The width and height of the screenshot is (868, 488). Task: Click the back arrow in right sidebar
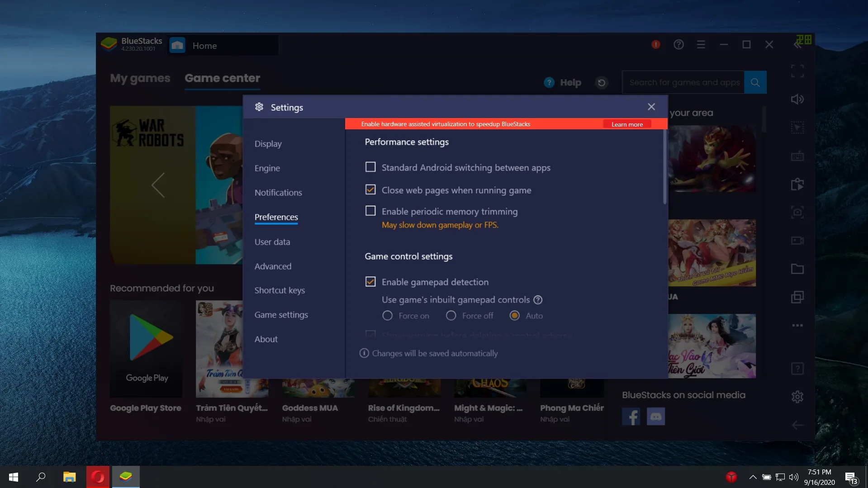797,425
